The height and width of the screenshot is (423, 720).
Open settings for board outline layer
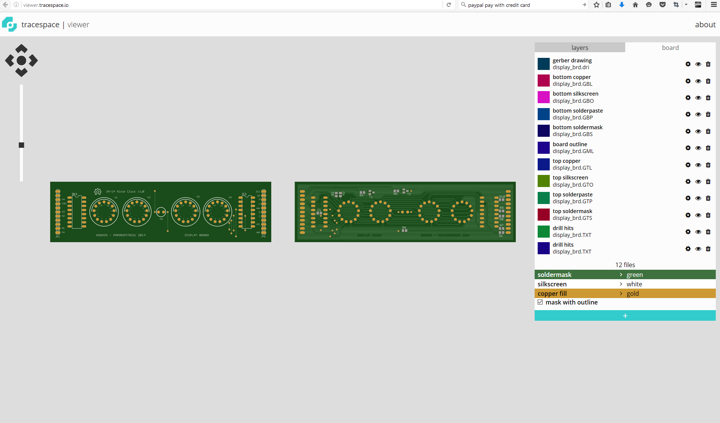click(688, 148)
